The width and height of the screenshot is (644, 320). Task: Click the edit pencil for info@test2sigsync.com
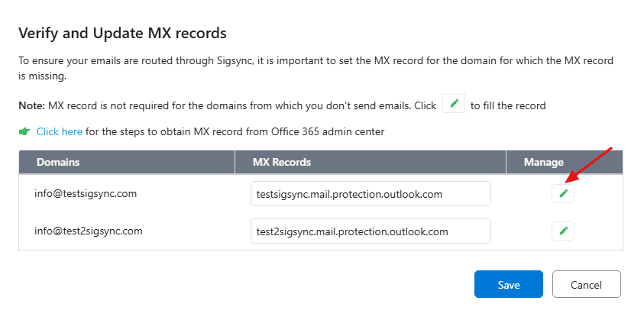coord(563,231)
